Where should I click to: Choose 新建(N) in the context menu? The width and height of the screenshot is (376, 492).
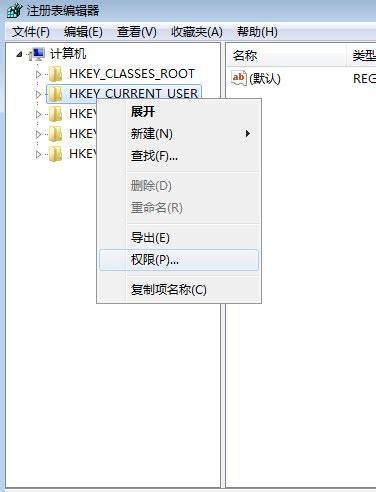click(179, 134)
